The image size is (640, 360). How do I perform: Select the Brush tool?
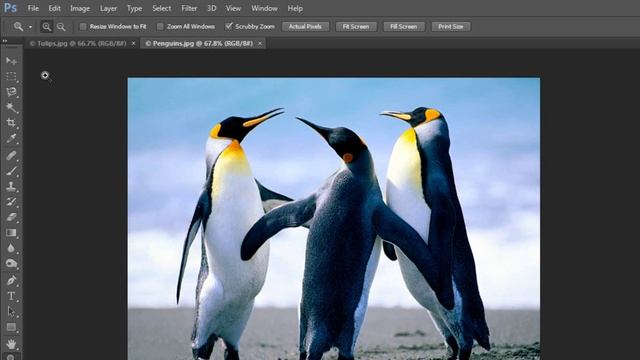(x=11, y=171)
